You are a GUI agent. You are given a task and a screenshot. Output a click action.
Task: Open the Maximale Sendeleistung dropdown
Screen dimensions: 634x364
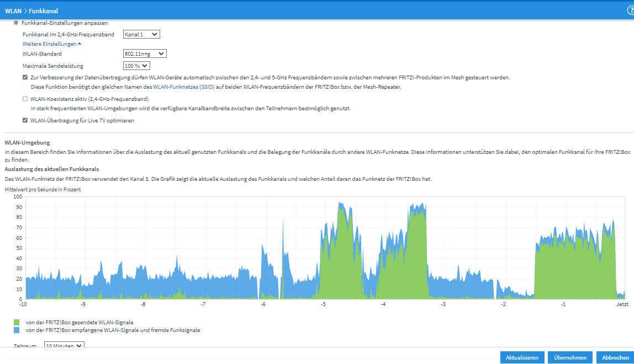pos(136,66)
